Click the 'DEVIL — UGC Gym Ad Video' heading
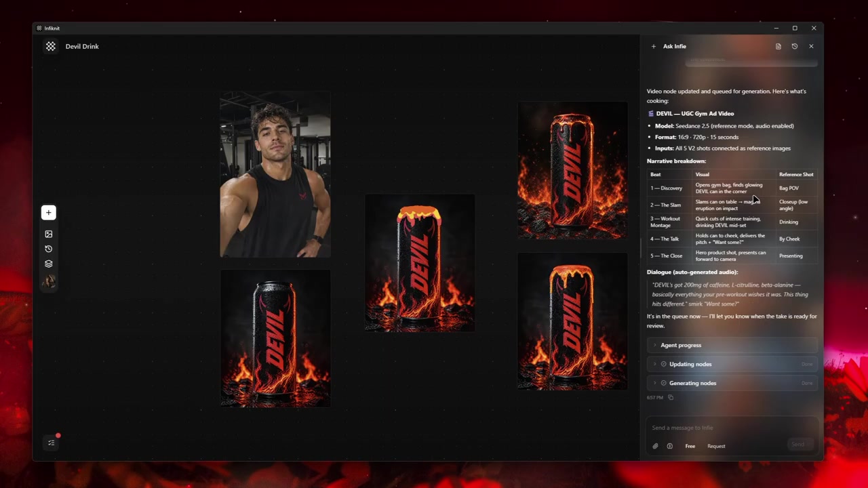Screen dimensions: 868x488 pyautogui.click(x=695, y=113)
